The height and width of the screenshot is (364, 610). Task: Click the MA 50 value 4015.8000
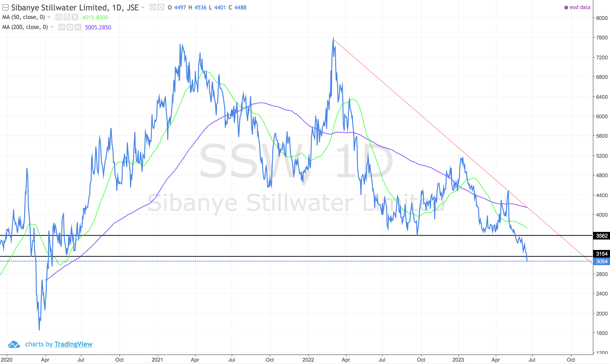point(95,17)
